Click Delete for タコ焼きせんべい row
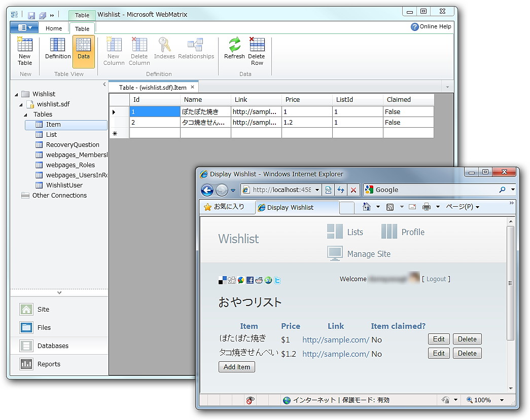530x420 pixels. (467, 353)
